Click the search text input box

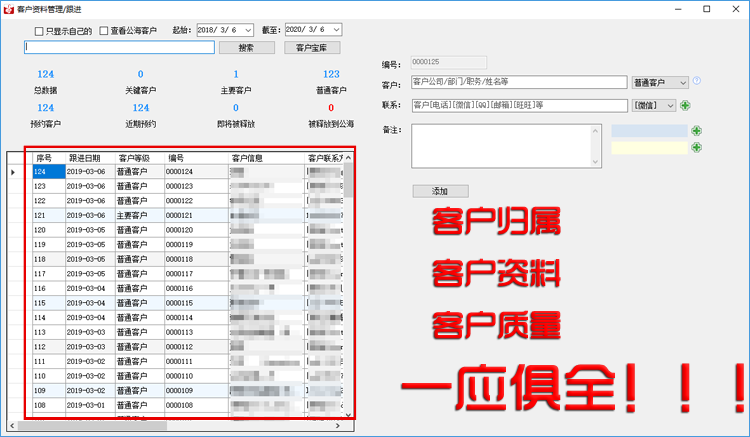118,47
